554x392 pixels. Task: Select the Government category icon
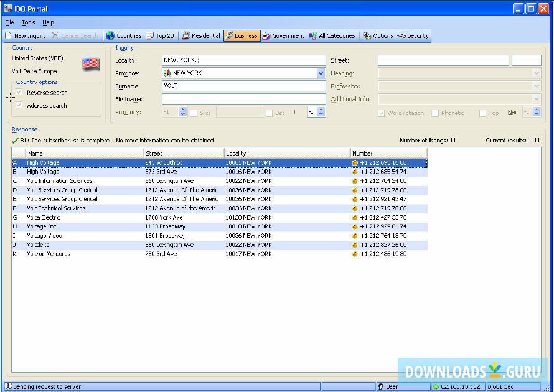tap(266, 36)
